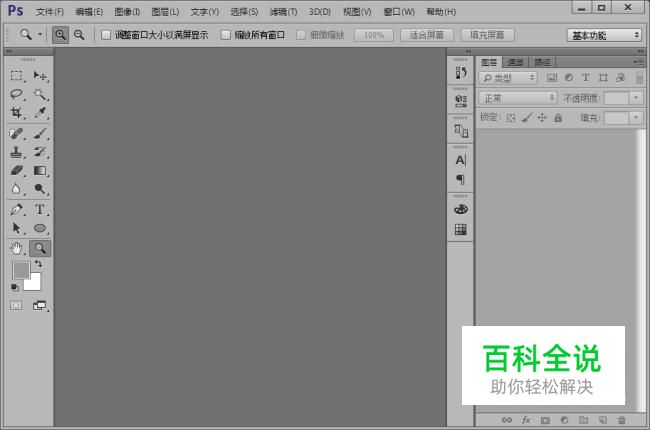Expand the collapsed icon panels
The width and height of the screenshot is (650, 430).
468,51
